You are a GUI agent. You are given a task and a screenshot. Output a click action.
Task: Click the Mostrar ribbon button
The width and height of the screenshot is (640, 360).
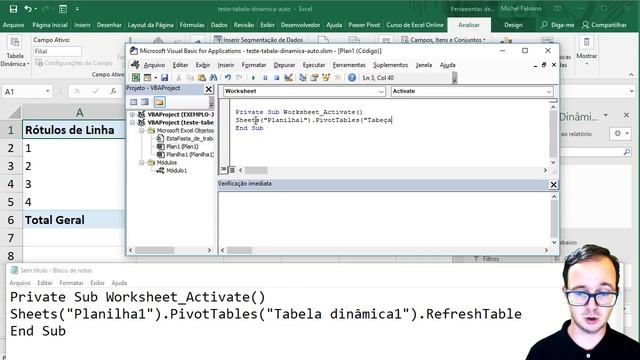click(587, 51)
